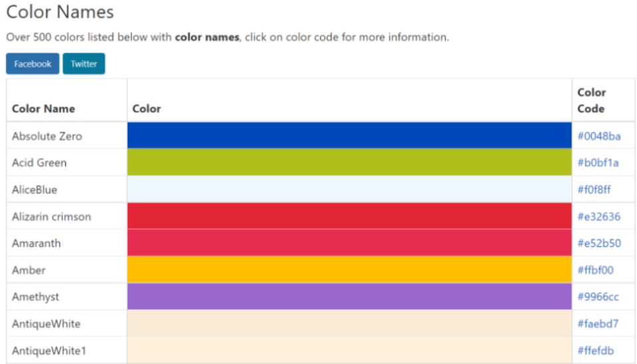Open color code #ffefdb link
The image size is (637, 364).
point(596,351)
